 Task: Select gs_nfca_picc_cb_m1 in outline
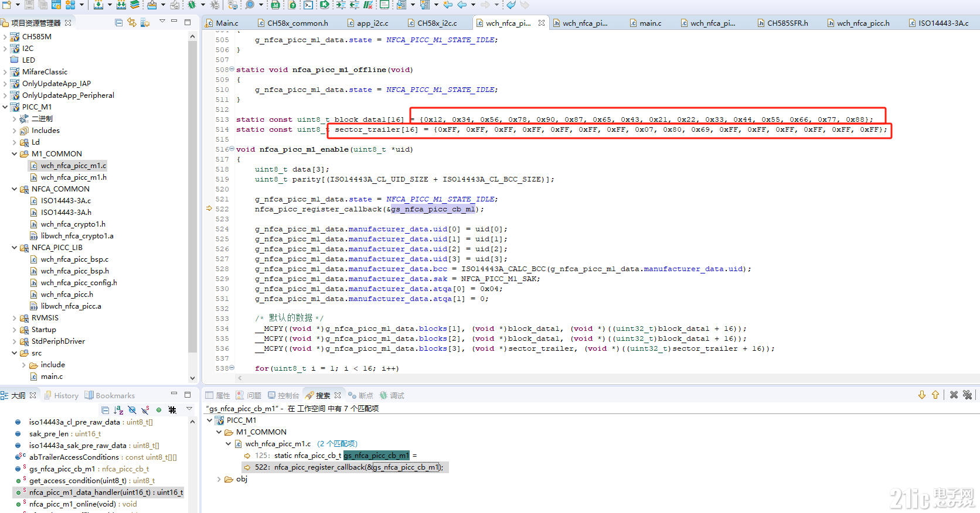click(x=88, y=468)
